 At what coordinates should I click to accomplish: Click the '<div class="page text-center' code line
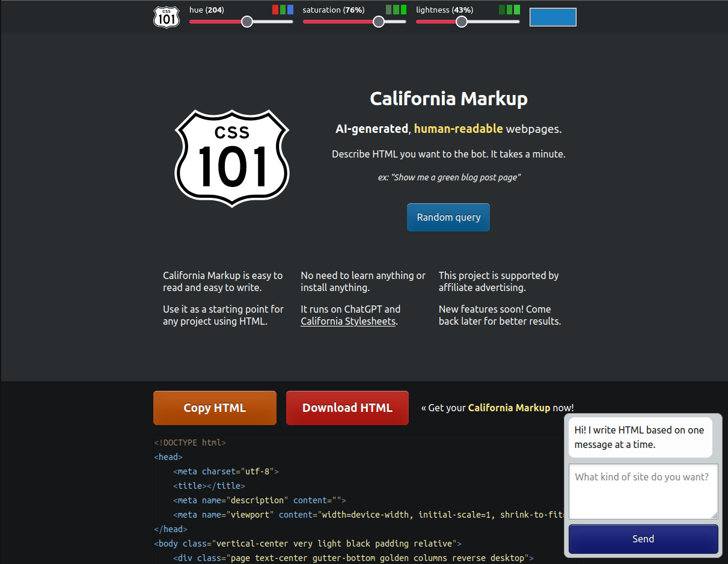353,558
